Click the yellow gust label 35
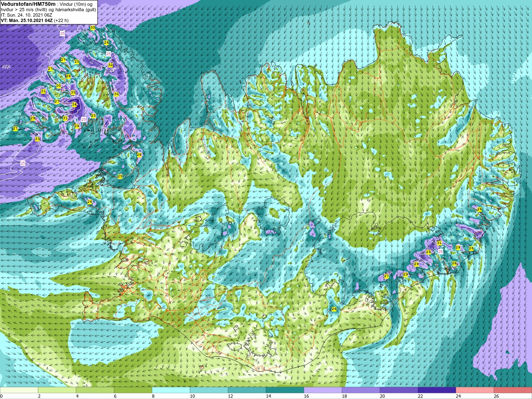The width and height of the screenshot is (532, 399). click(x=73, y=92)
